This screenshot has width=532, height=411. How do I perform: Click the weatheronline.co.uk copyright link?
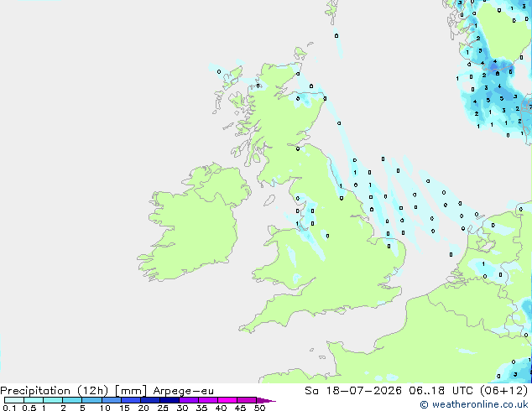point(474,404)
